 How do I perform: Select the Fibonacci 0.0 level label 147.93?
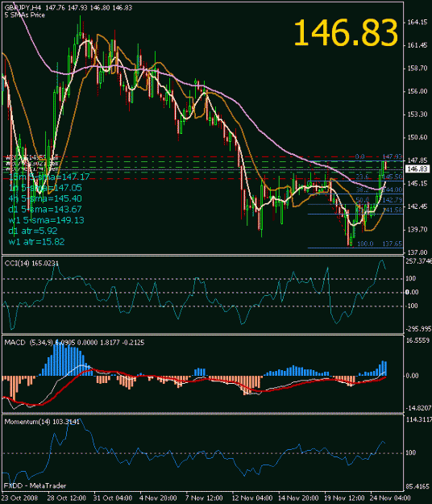pos(378,156)
